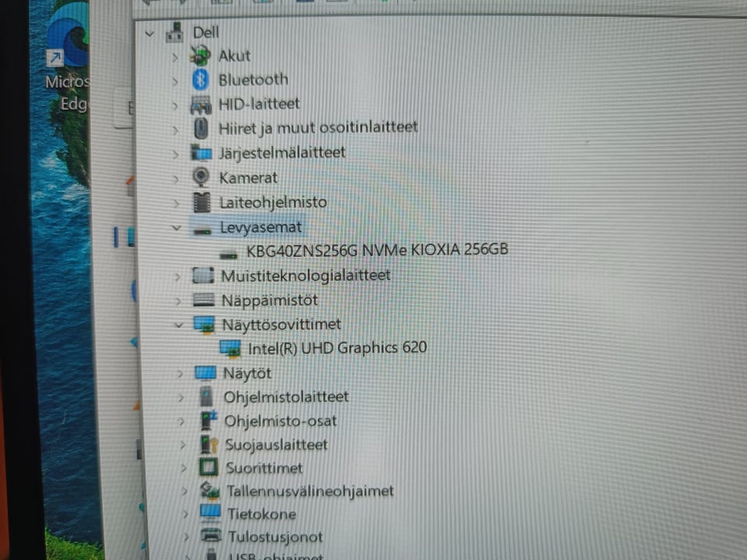Viewport: 747px width, 560px height.
Task: Collapse the Näyttösovittimet category
Action: click(x=179, y=325)
